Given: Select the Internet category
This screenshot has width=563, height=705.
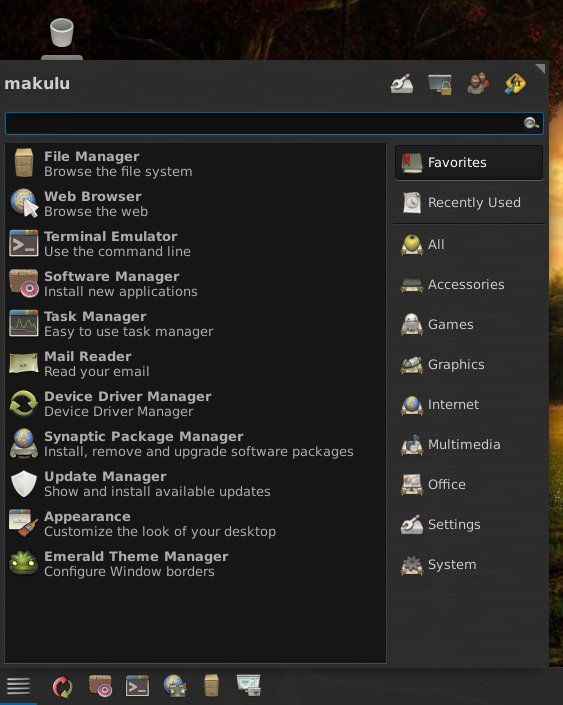Looking at the screenshot, I should (x=469, y=405).
